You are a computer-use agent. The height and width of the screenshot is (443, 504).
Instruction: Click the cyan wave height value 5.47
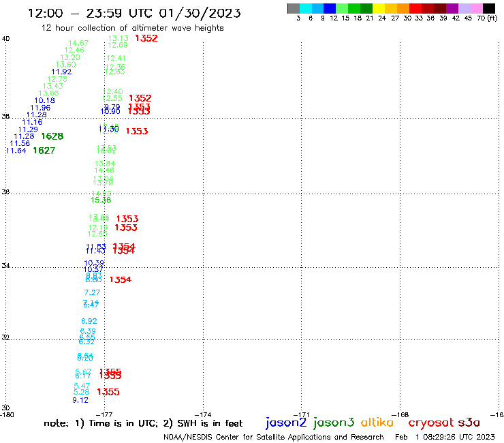tap(82, 386)
